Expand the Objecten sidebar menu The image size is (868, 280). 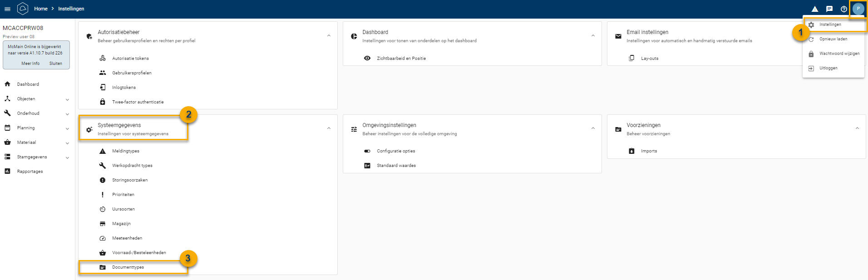67,99
